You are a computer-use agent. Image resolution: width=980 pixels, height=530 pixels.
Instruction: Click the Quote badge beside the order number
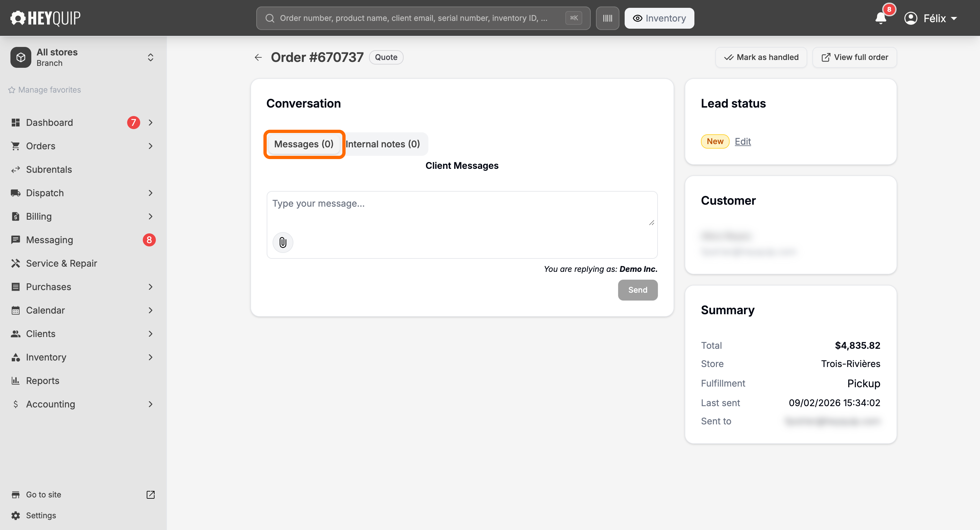(386, 57)
